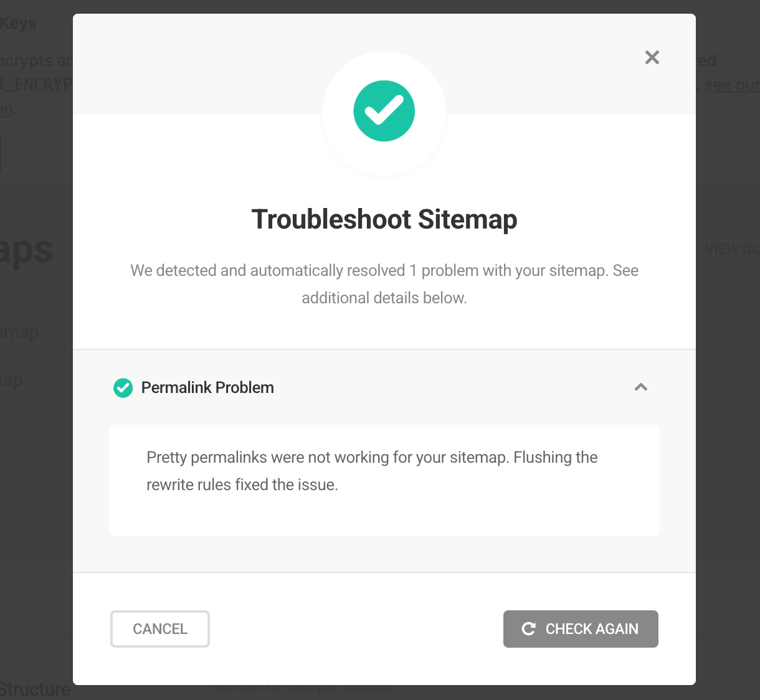Open the 'see our' documentation link

pos(731,85)
